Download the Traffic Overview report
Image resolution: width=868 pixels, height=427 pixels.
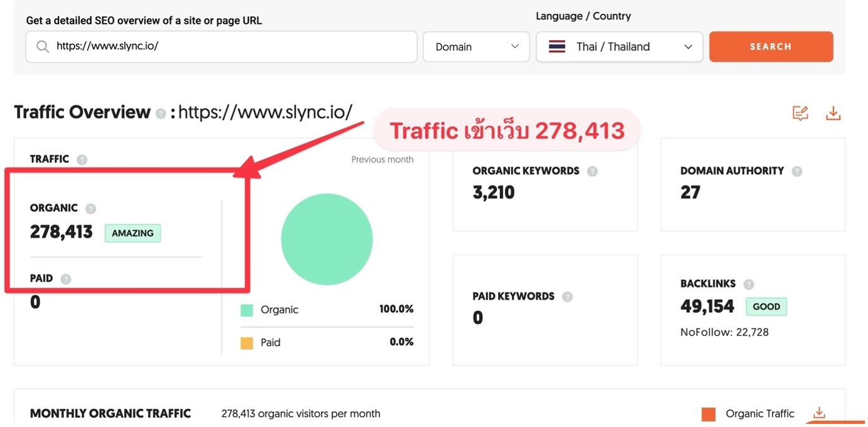pos(833,113)
